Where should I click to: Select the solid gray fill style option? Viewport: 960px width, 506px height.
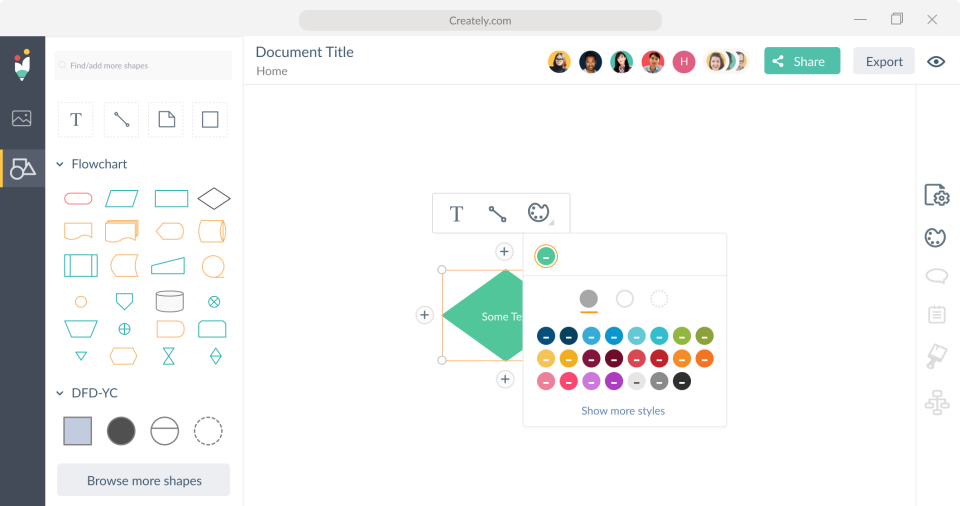pyautogui.click(x=588, y=299)
